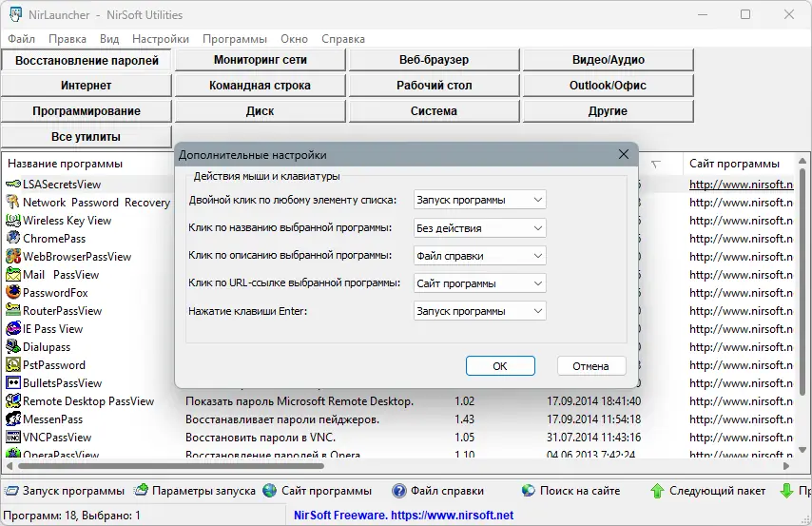Select the Восстановление паролей category
The height and width of the screenshot is (526, 812).
click(x=87, y=60)
